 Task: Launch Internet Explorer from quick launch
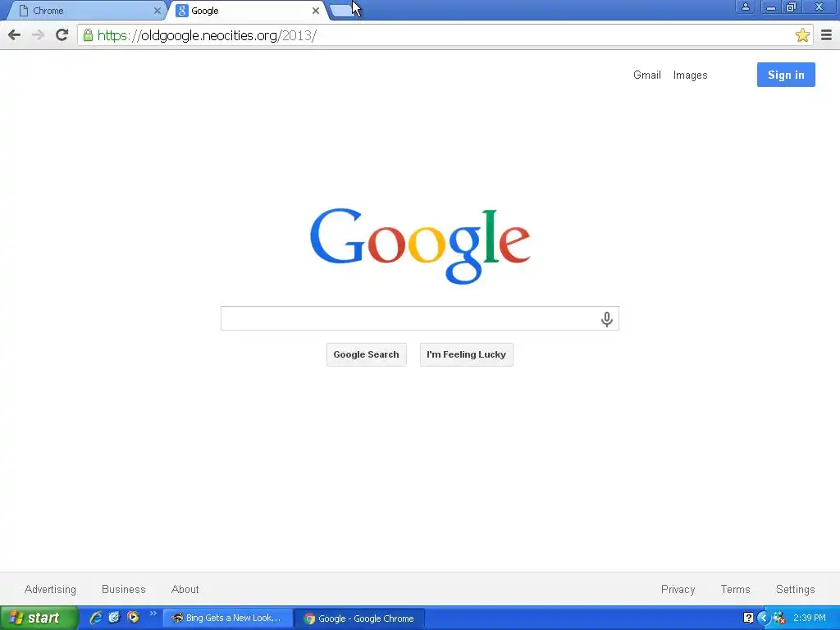pyautogui.click(x=96, y=618)
